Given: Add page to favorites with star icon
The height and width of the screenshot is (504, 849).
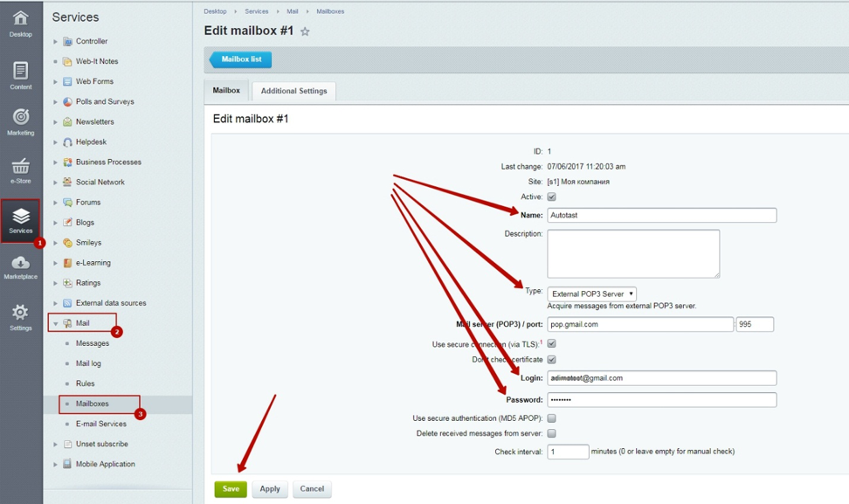Looking at the screenshot, I should point(305,31).
